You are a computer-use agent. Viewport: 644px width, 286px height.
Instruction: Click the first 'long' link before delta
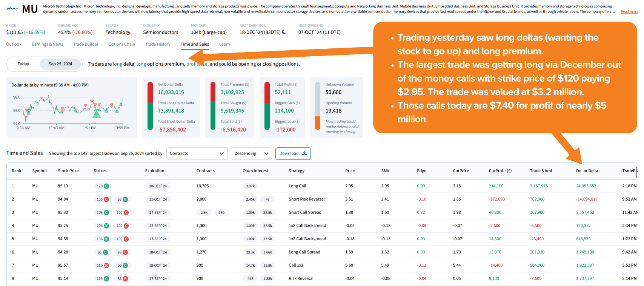point(118,64)
